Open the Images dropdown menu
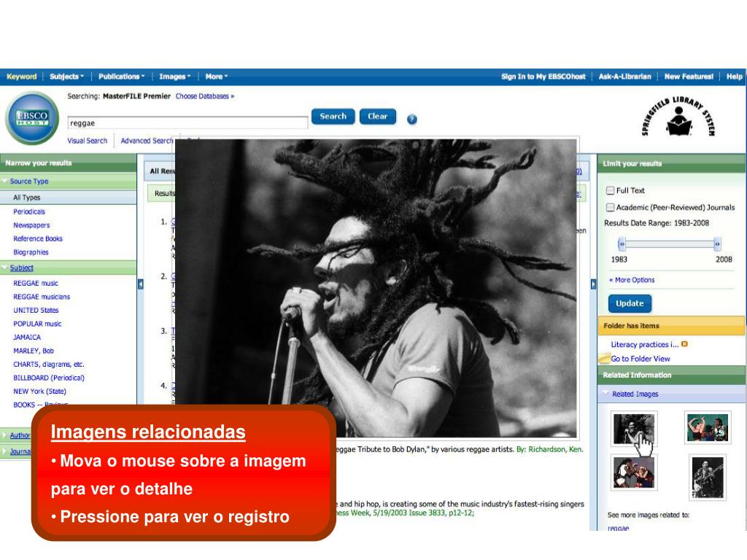747x560 pixels. (x=174, y=76)
